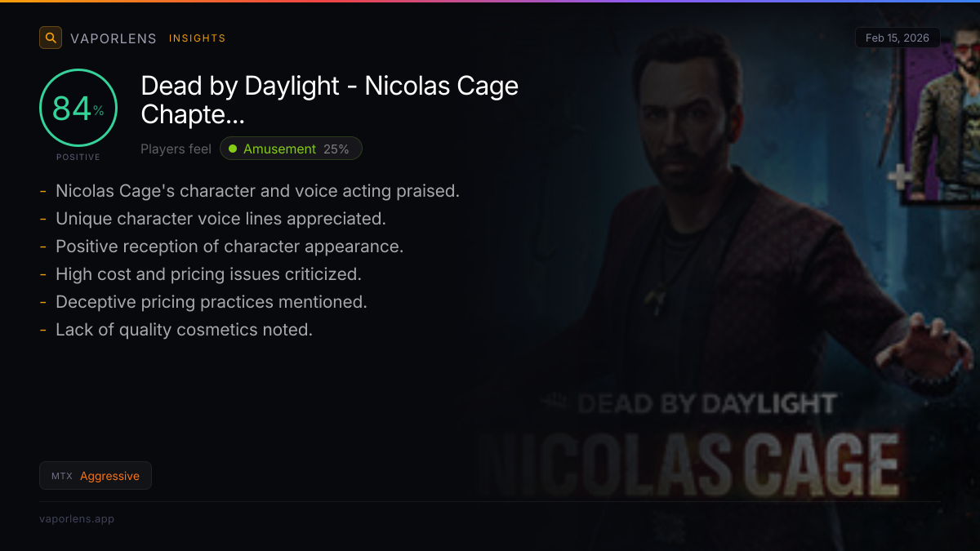Click the Feb 15, 2026 date badge
Screen dimensions: 980x551
(897, 38)
